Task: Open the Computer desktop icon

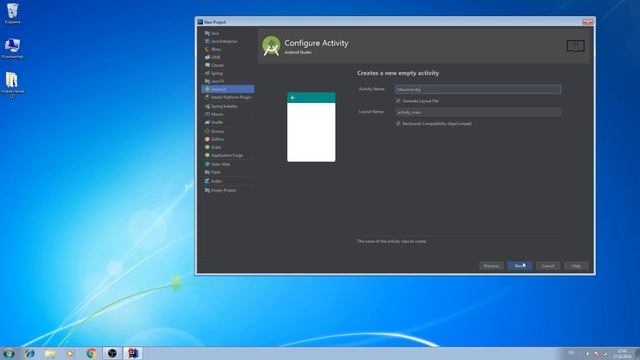Action: (13, 48)
